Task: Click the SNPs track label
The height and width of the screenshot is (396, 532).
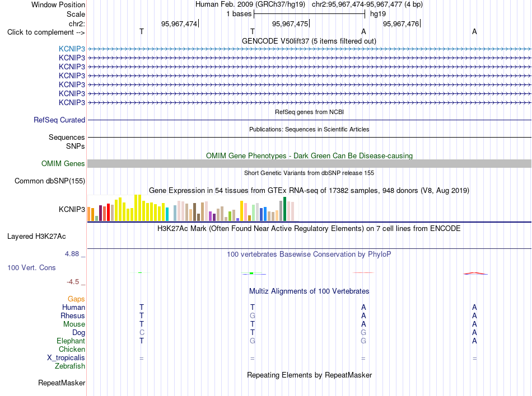Action: (x=76, y=146)
